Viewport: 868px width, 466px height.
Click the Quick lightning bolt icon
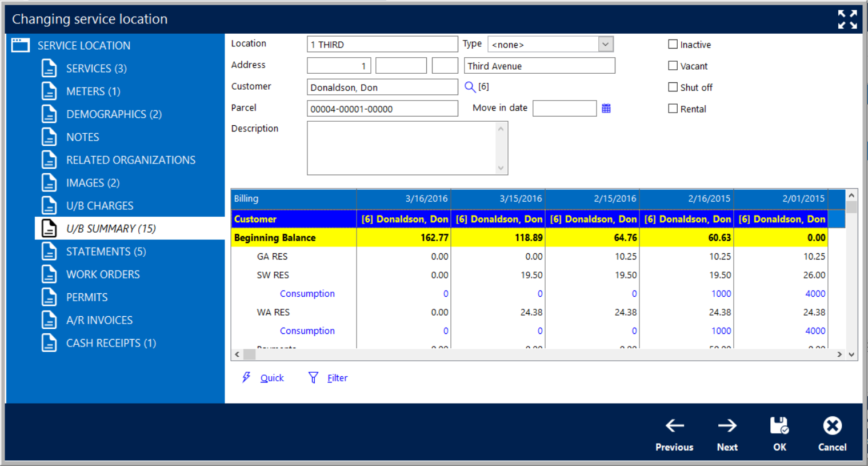(246, 377)
